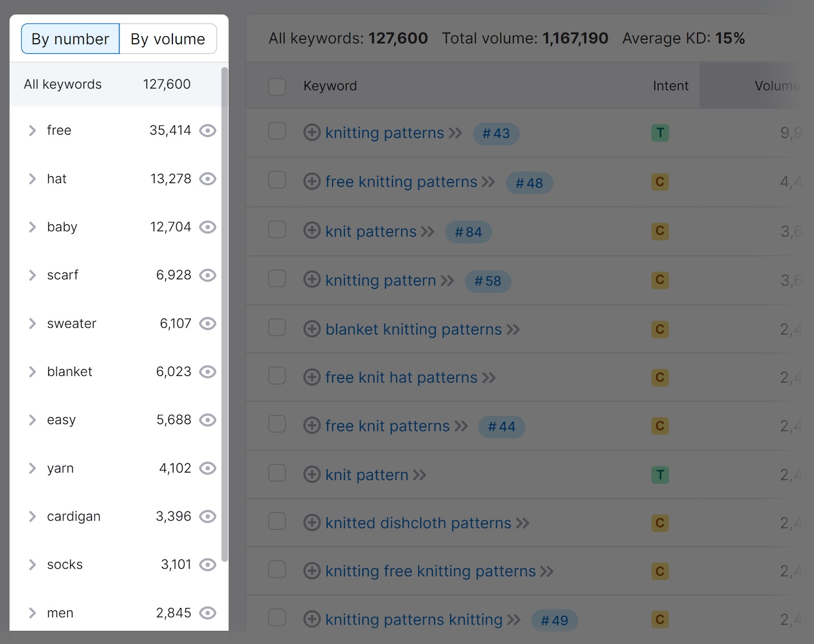Image resolution: width=814 pixels, height=644 pixels.
Task: Click the C intent badge for "blanket knitting patterns"
Action: coord(660,329)
